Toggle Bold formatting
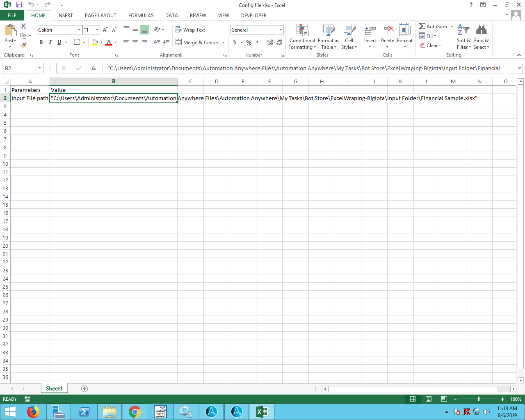 [41, 43]
